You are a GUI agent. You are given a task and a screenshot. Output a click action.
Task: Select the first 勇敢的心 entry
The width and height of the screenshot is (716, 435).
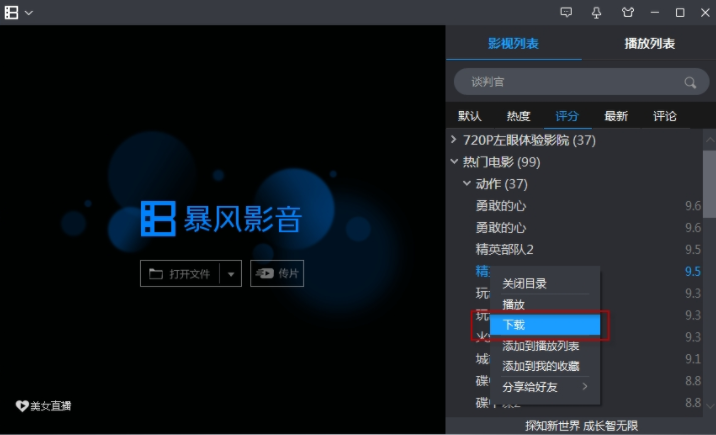500,206
